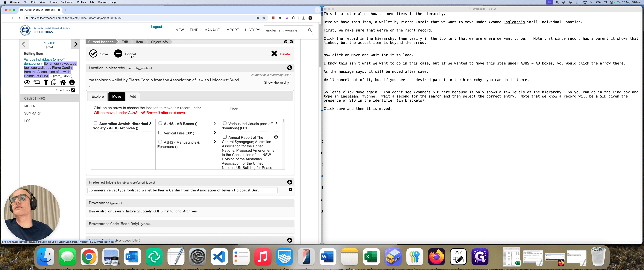Expand the AJHS - Manuscripts & Ephemera arrow

(x=215, y=142)
